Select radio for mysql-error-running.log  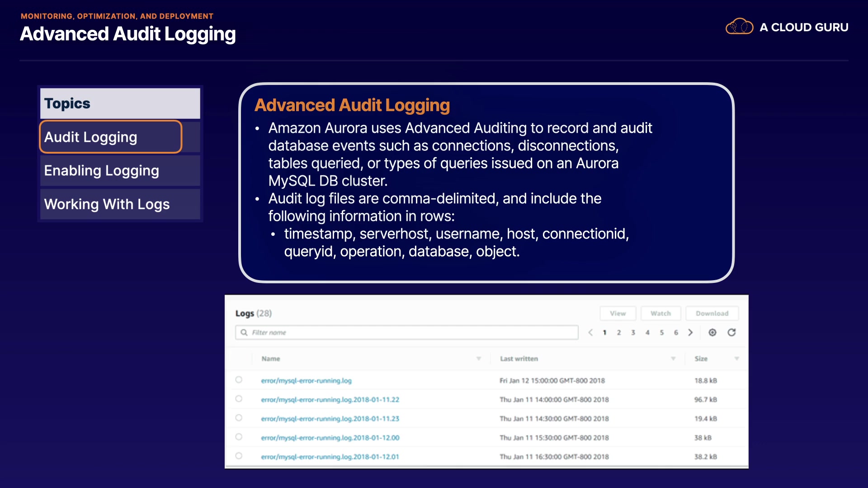(239, 380)
